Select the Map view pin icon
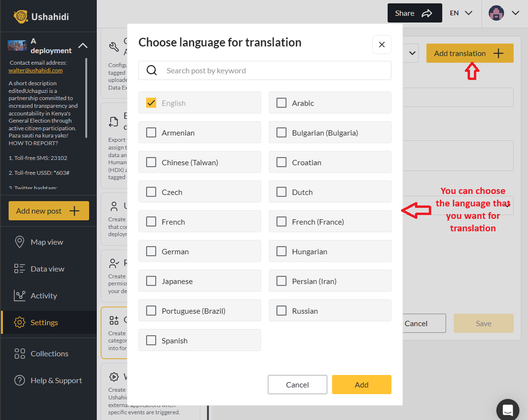Image resolution: width=528 pixels, height=420 pixels. coord(21,242)
